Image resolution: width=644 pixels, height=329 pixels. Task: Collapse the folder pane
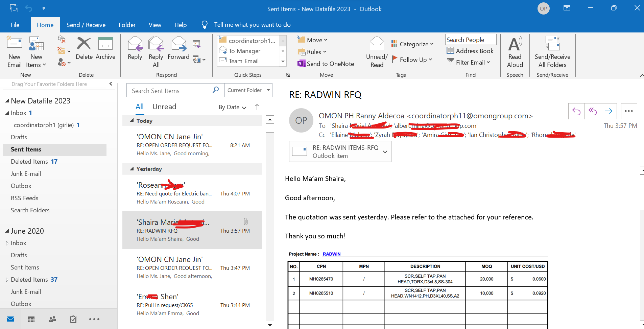click(111, 84)
